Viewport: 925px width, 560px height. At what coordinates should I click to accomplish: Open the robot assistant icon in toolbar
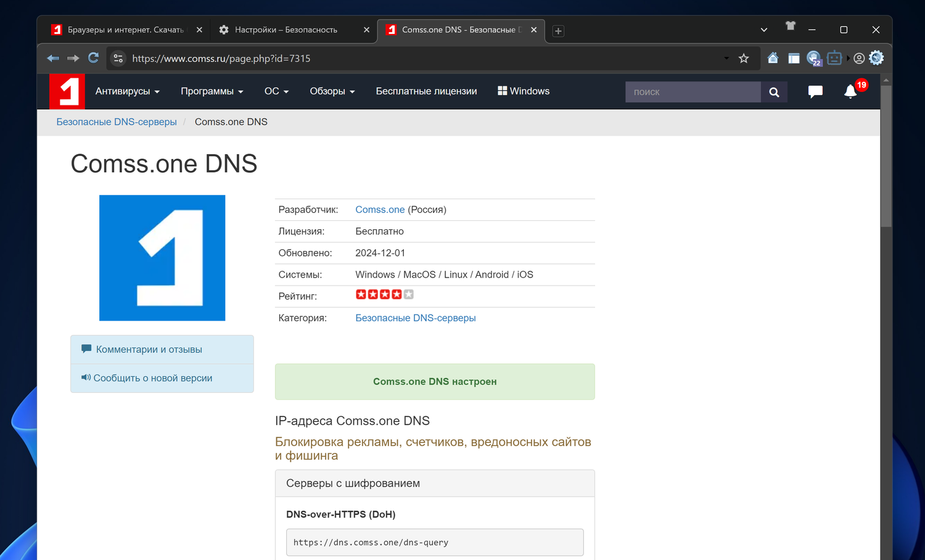(x=834, y=59)
